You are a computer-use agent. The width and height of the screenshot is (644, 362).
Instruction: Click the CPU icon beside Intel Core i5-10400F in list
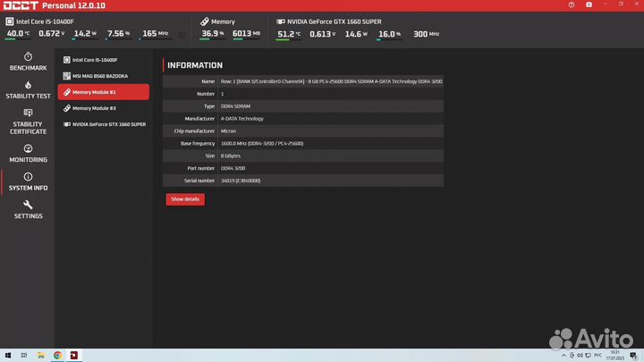click(66, 60)
